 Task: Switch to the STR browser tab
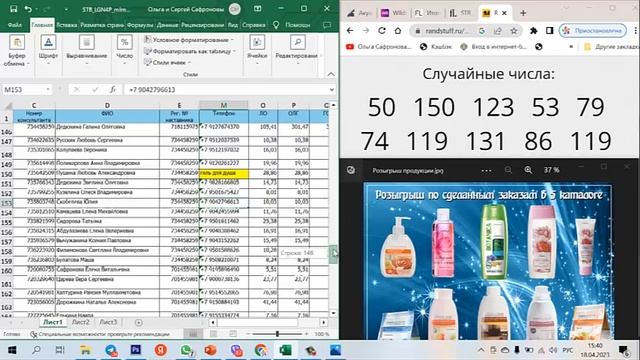[x=460, y=13]
